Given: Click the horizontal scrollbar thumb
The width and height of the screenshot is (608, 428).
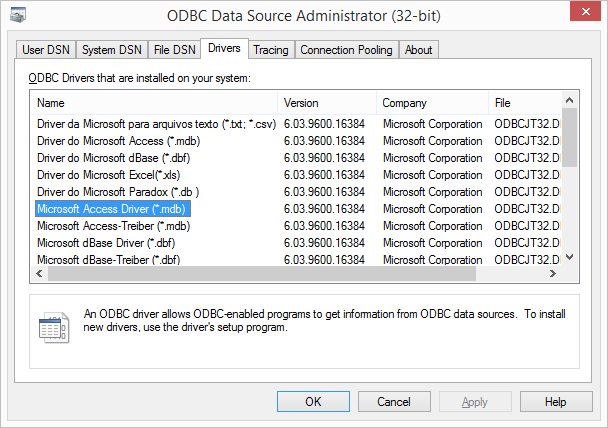Looking at the screenshot, I should tap(262, 274).
